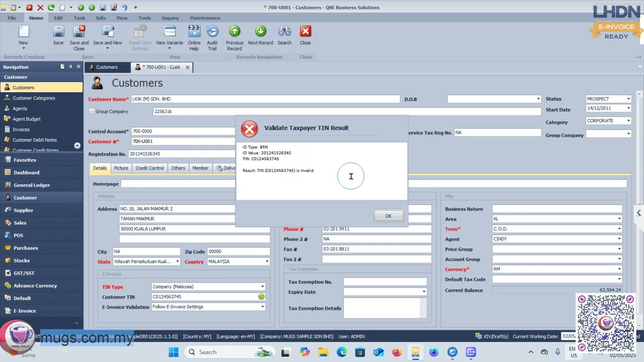Switch to the Customers list document tab
Screen dimensions: 644x362
[107, 67]
